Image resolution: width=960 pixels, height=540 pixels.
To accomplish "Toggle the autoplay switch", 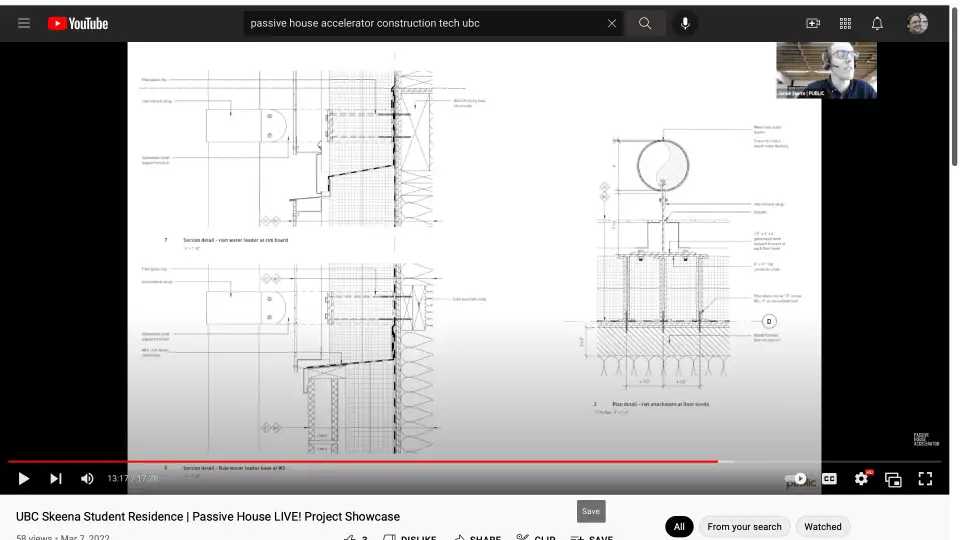I will click(796, 479).
